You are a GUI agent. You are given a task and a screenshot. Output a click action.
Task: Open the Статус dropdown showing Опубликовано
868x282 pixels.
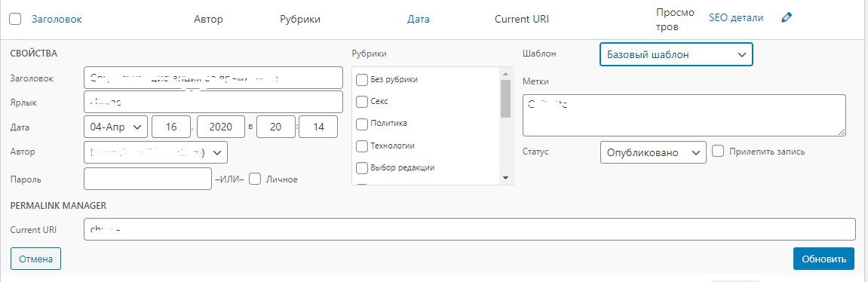click(x=653, y=152)
